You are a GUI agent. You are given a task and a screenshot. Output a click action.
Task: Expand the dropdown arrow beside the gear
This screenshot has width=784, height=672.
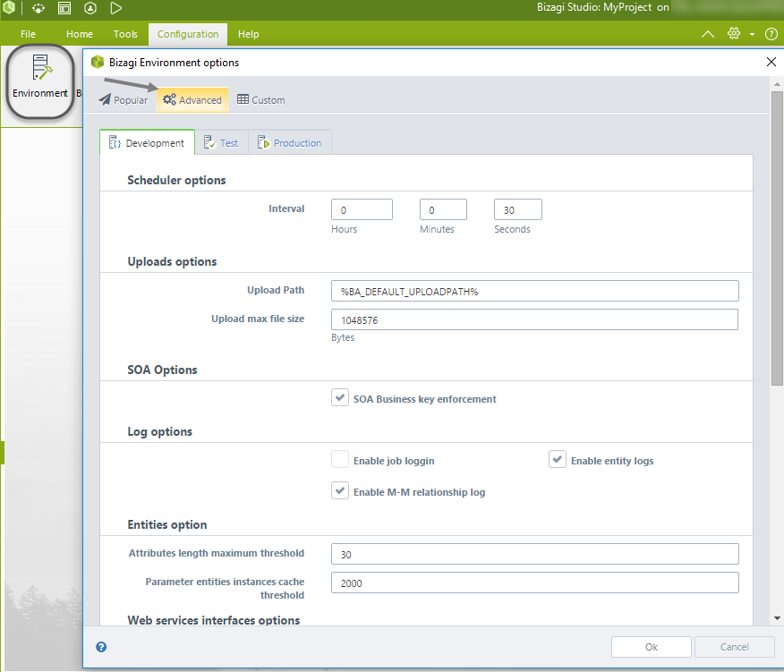coord(752,35)
